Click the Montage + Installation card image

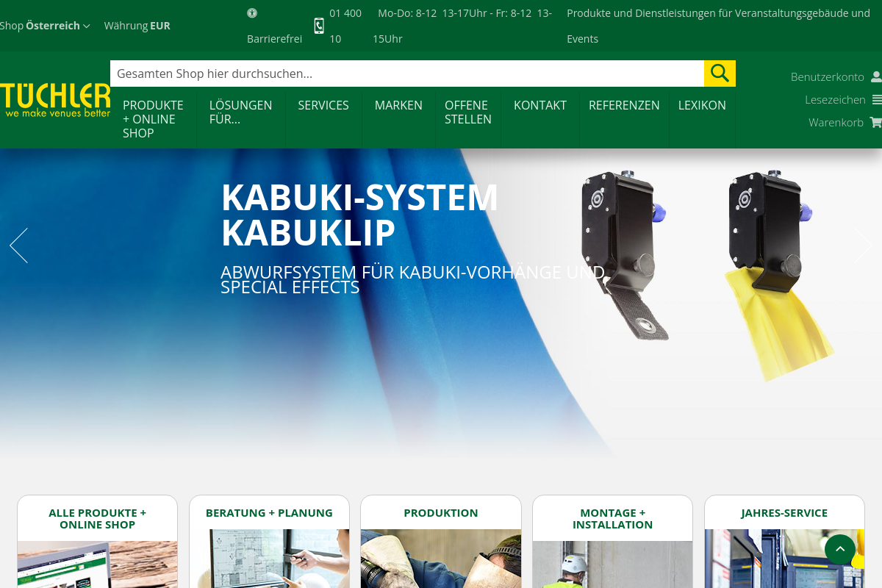click(613, 564)
